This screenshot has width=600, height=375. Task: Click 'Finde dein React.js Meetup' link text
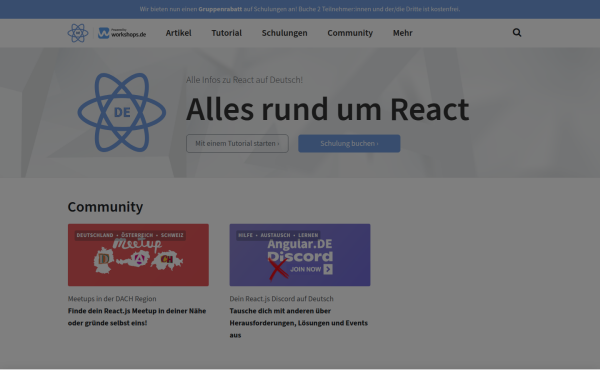coord(137,317)
